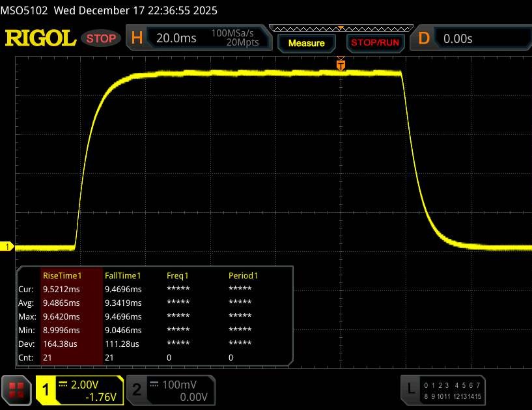Select the orange trigger position T marker

(x=340, y=65)
